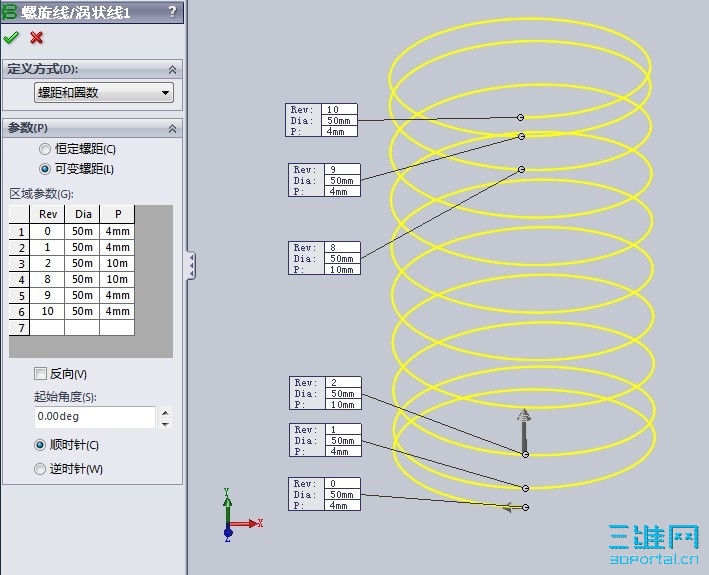This screenshot has width=709, height=575.
Task: Confirm the helix with green checkmark
Action: (x=11, y=38)
